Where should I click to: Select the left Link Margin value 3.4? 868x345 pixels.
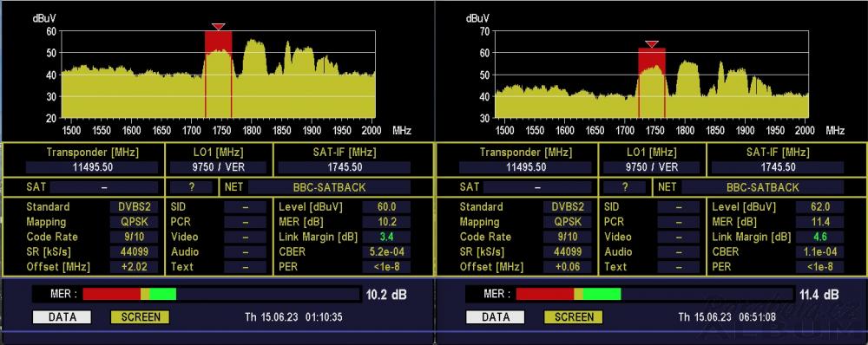click(386, 238)
